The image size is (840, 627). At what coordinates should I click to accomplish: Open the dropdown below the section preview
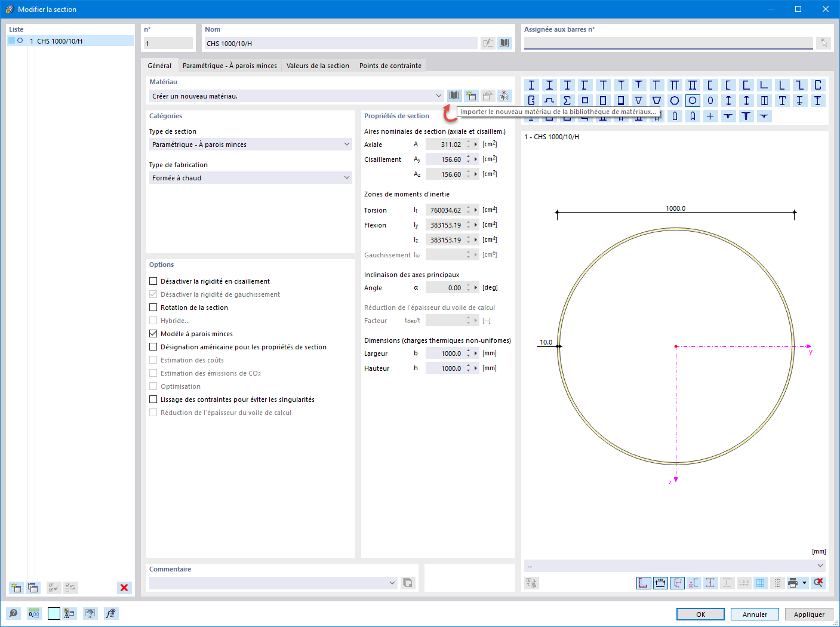[x=820, y=565]
